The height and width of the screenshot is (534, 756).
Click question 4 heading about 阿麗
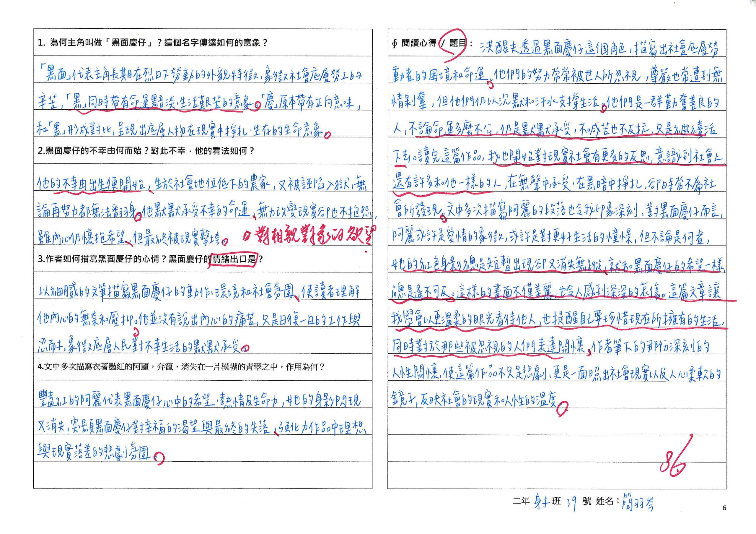coord(181,367)
